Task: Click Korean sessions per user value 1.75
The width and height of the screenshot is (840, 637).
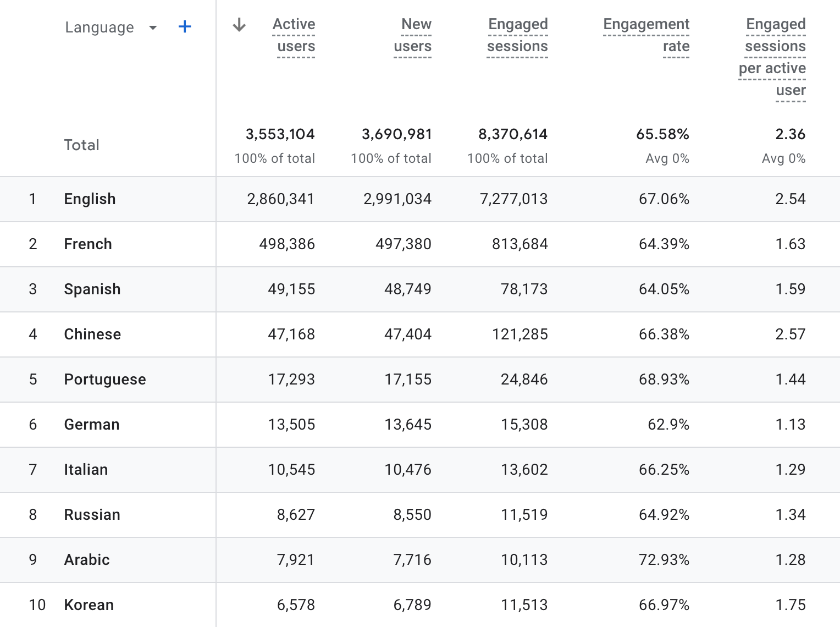Action: pos(791,605)
